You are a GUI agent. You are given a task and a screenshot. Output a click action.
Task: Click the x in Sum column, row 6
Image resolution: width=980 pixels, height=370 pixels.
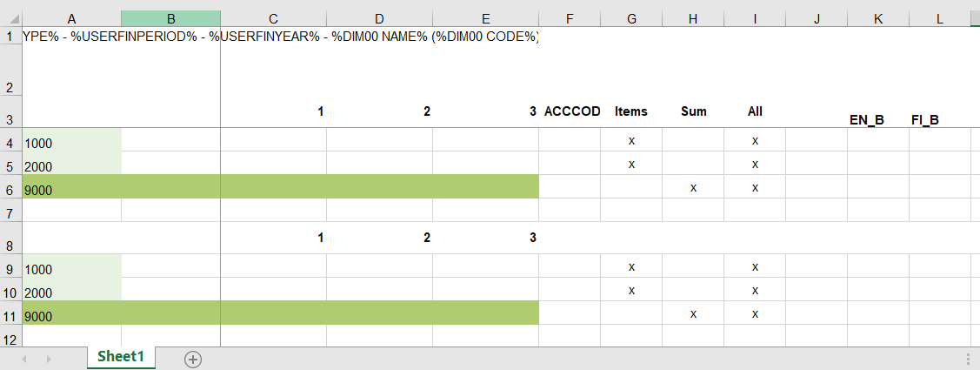(x=693, y=187)
